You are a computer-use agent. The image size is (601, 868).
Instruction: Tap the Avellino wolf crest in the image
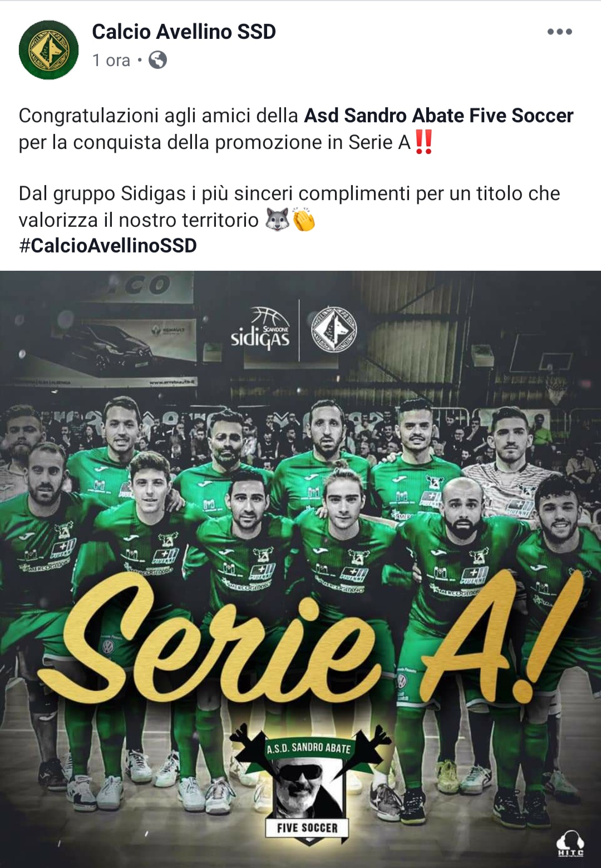(x=334, y=330)
